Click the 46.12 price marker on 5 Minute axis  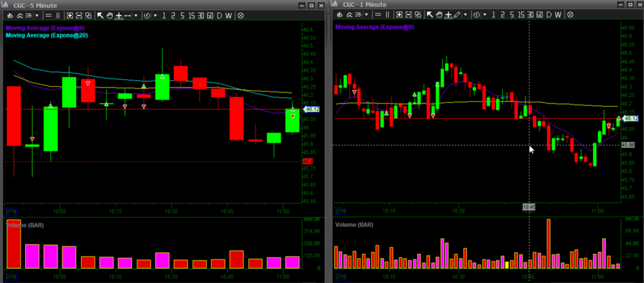pyautogui.click(x=312, y=109)
